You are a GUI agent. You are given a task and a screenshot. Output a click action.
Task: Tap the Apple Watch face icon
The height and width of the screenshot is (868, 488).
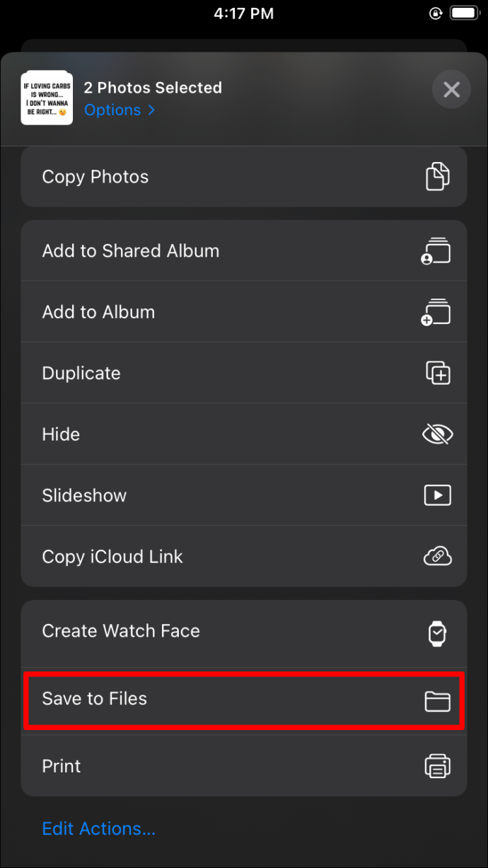437,632
